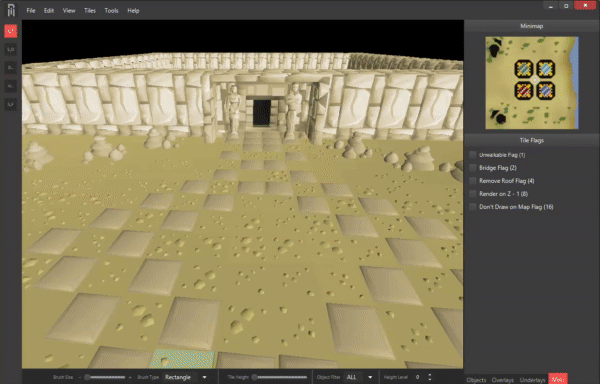
Task: Enable the Remove Roof Flag (4) checkbox
Action: [x=473, y=181]
